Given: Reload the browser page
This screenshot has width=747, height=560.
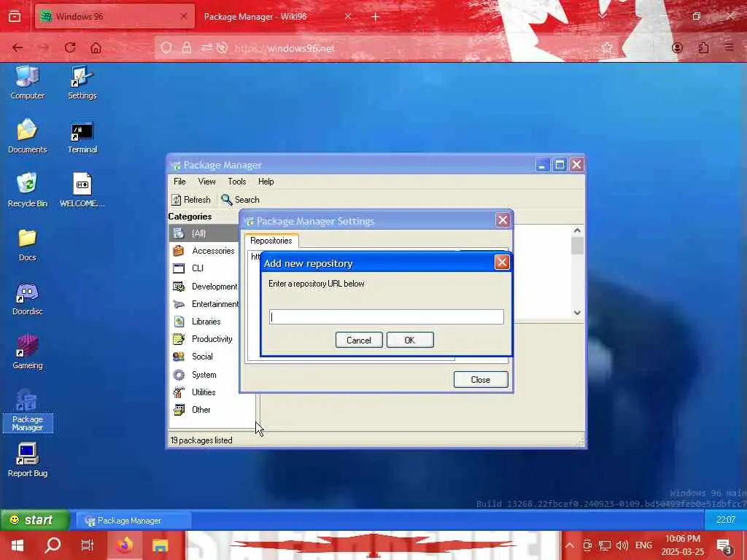Looking at the screenshot, I should point(70,47).
